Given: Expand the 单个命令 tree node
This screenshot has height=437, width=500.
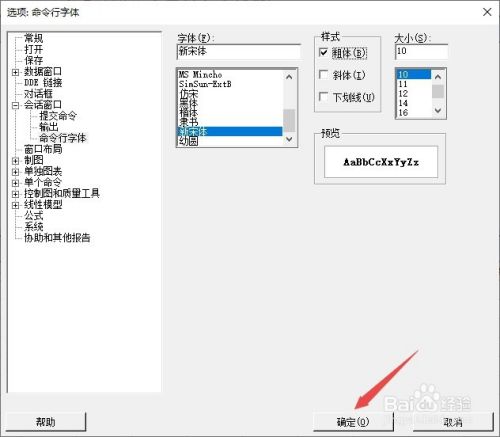Looking at the screenshot, I should 15,183.
